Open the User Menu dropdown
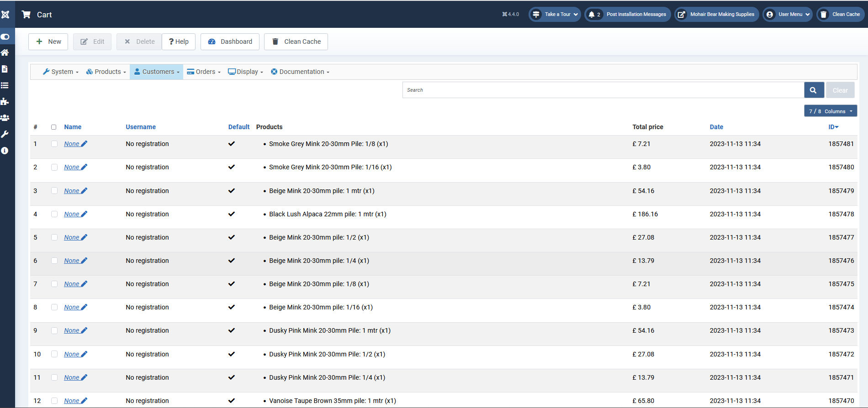The image size is (868, 408). tap(788, 15)
